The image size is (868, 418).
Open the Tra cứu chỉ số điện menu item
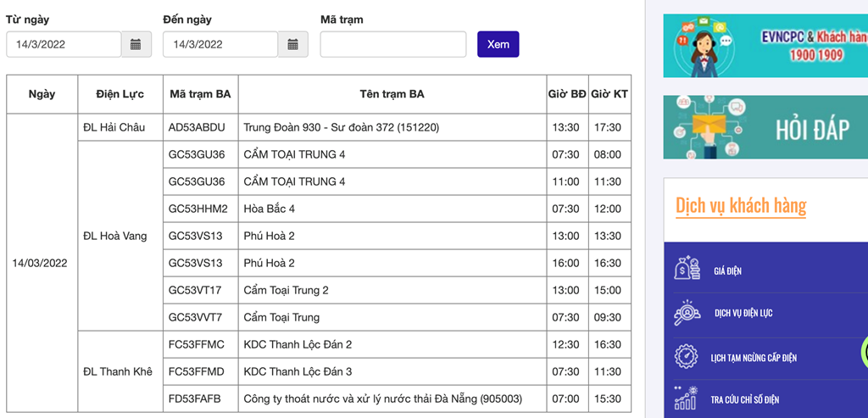click(745, 399)
